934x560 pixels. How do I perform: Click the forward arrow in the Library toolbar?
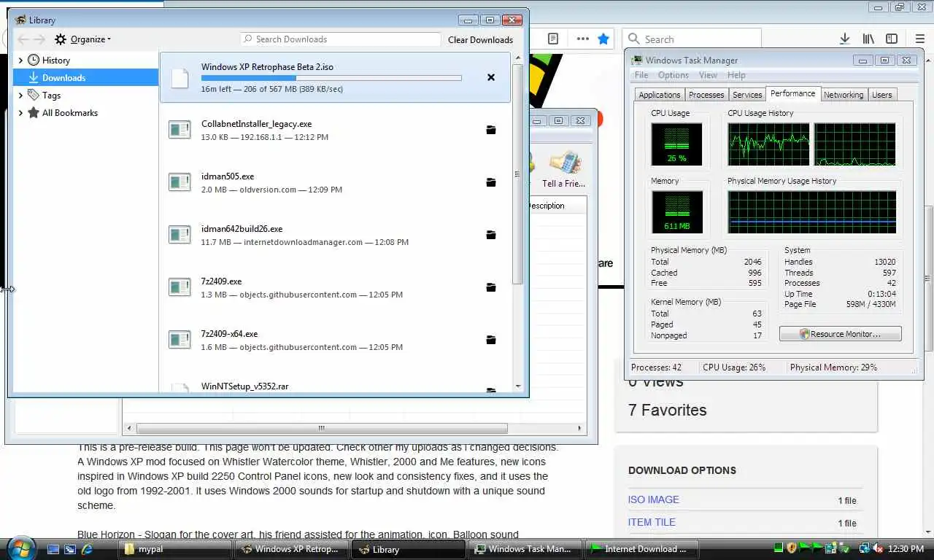(x=39, y=39)
